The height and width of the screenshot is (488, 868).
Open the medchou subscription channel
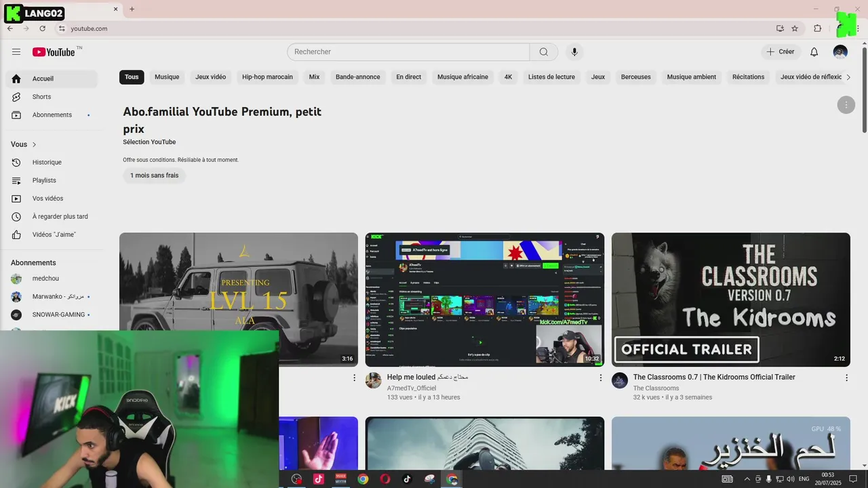pyautogui.click(x=52, y=279)
